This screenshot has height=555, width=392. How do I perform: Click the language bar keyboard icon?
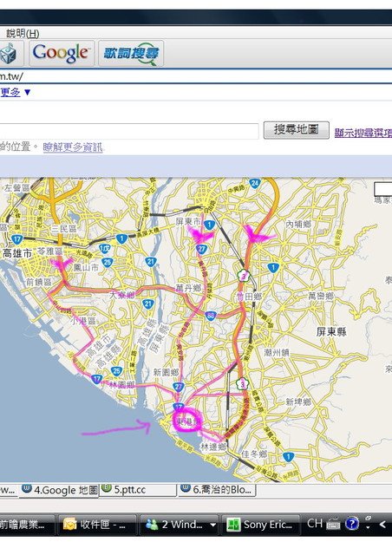point(333,524)
